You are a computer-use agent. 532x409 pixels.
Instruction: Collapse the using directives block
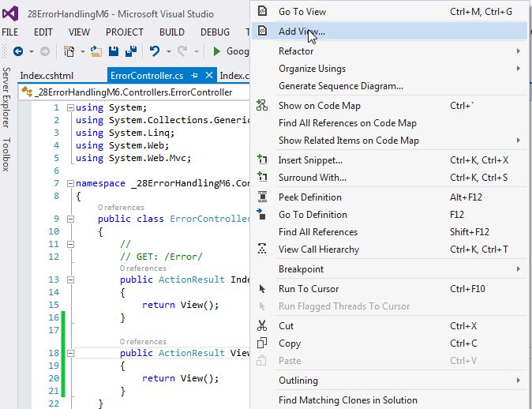click(70, 107)
